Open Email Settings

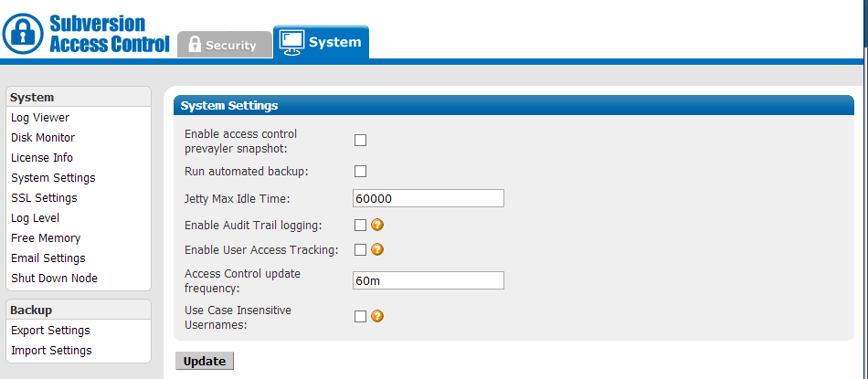(48, 258)
